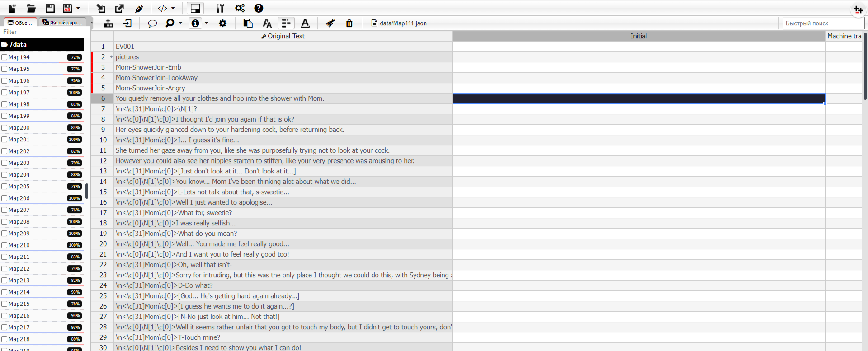Click the Original Text column header
868x351 pixels.
click(283, 36)
